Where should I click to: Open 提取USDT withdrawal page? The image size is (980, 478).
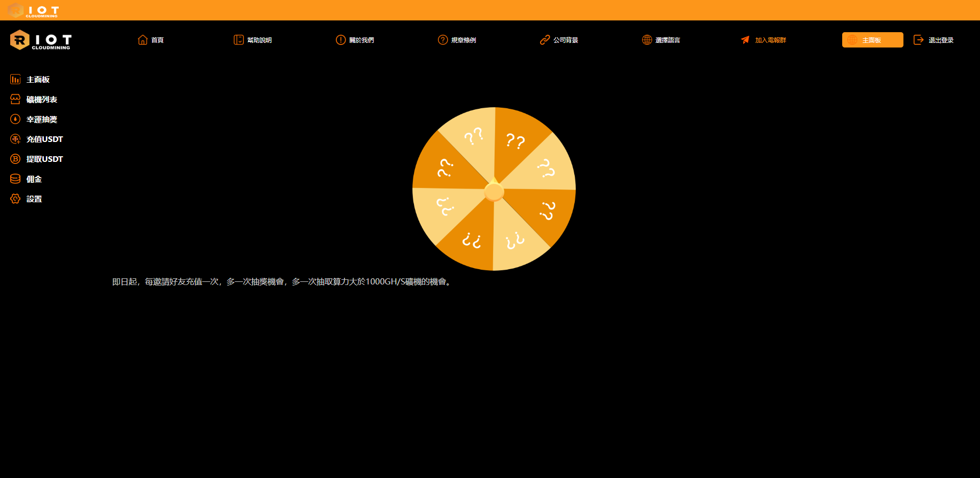pyautogui.click(x=44, y=159)
